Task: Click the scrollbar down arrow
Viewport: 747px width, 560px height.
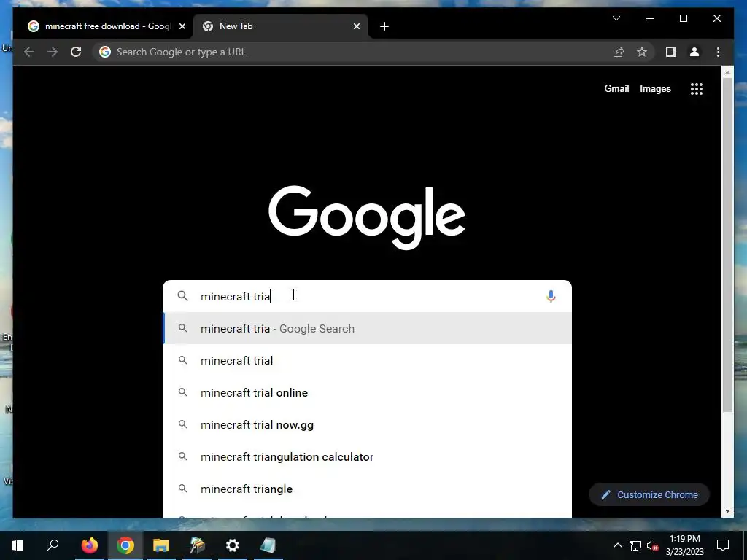Action: 727,511
